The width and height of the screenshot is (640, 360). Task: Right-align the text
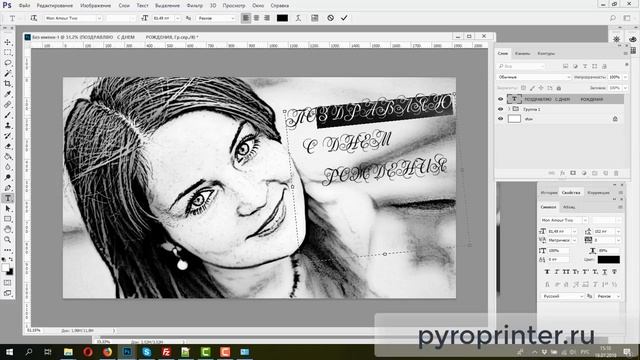pos(267,18)
